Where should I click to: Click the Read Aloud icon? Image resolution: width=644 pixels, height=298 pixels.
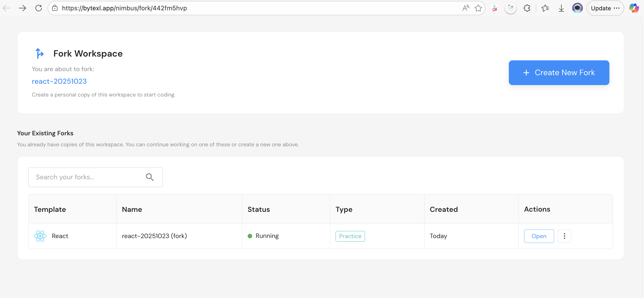coord(465,8)
